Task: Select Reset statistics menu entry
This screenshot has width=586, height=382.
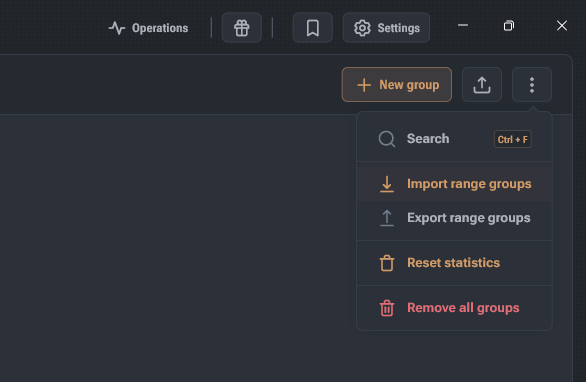Action: (454, 263)
